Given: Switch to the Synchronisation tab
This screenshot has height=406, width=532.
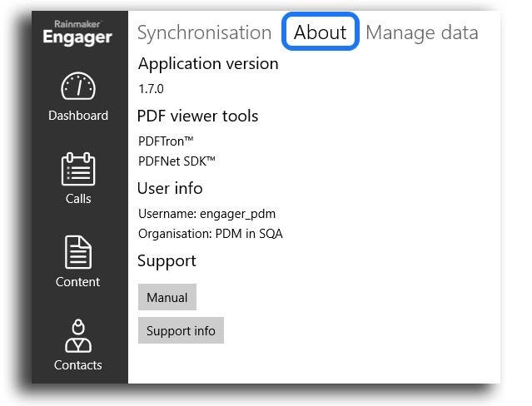Looking at the screenshot, I should tap(204, 32).
